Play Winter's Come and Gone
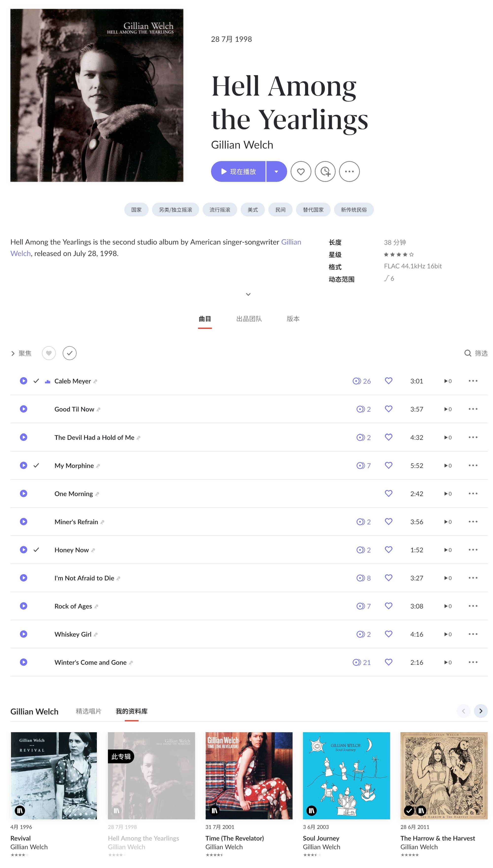The height and width of the screenshot is (868, 493). (23, 662)
